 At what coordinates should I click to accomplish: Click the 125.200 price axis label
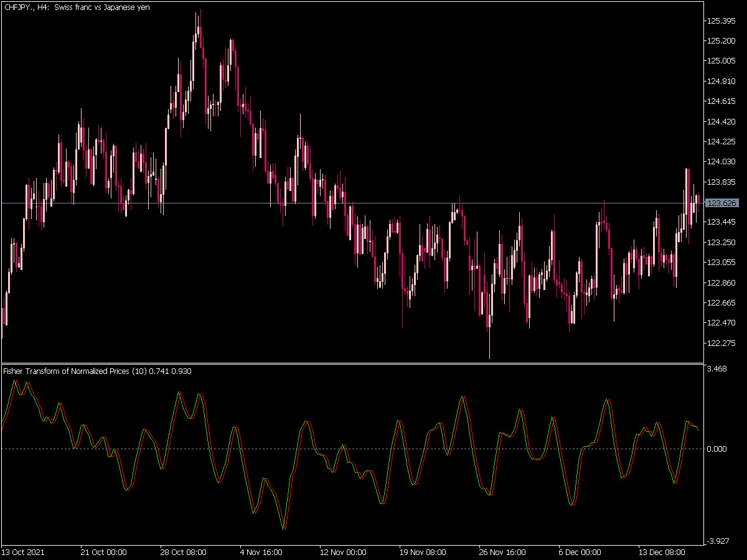tap(722, 41)
